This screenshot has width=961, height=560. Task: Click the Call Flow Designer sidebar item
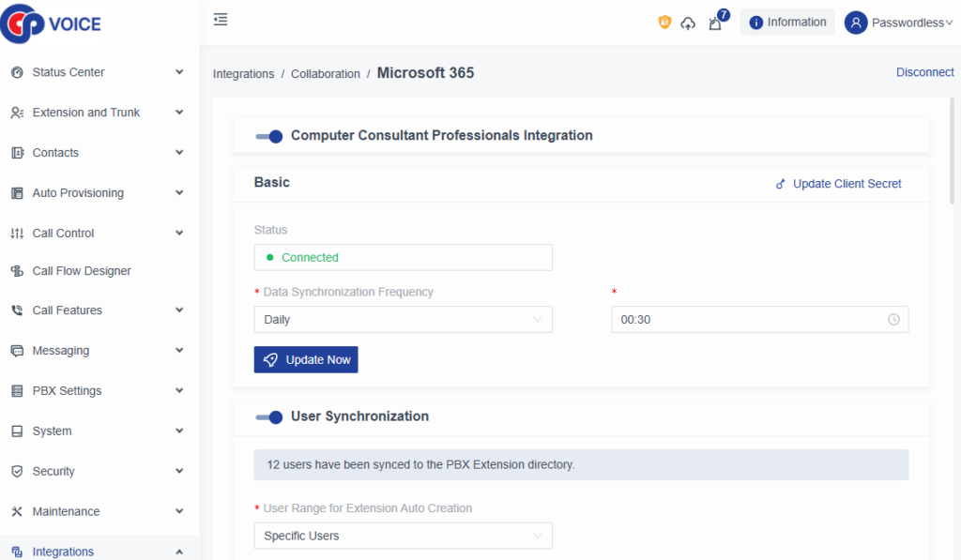pyautogui.click(x=82, y=271)
